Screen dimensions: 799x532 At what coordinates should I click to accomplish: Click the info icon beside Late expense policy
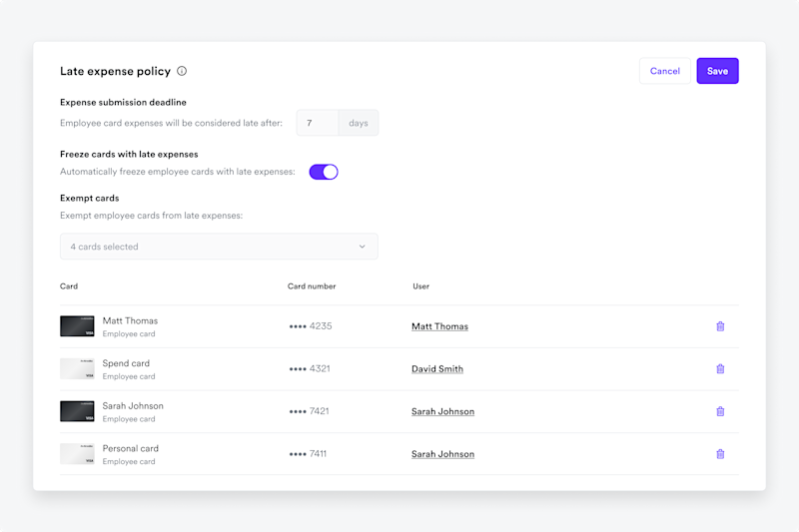[182, 71]
